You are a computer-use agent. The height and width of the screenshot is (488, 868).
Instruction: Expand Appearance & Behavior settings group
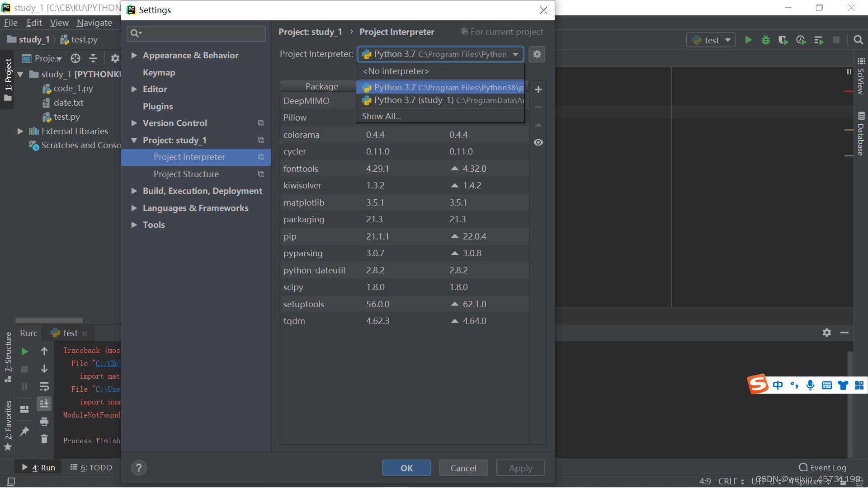coord(134,55)
